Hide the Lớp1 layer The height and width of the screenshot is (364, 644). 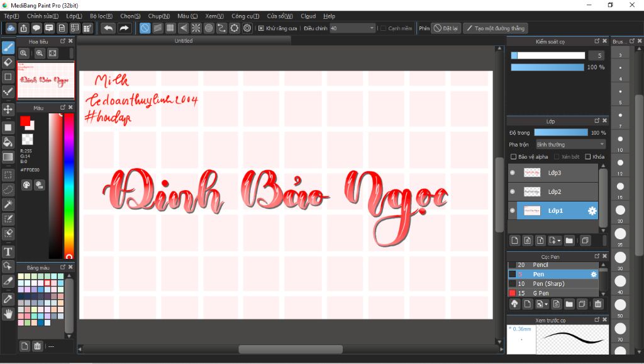(513, 210)
